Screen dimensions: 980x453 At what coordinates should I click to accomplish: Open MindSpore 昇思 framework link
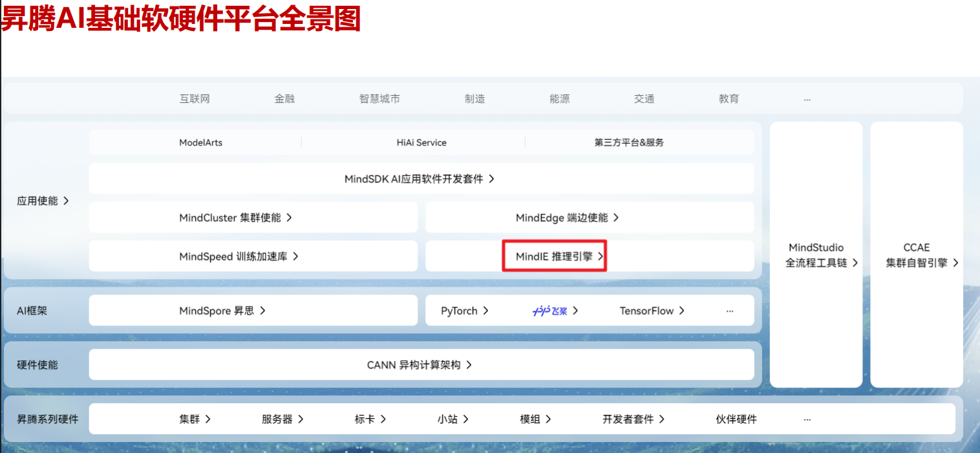coord(222,311)
